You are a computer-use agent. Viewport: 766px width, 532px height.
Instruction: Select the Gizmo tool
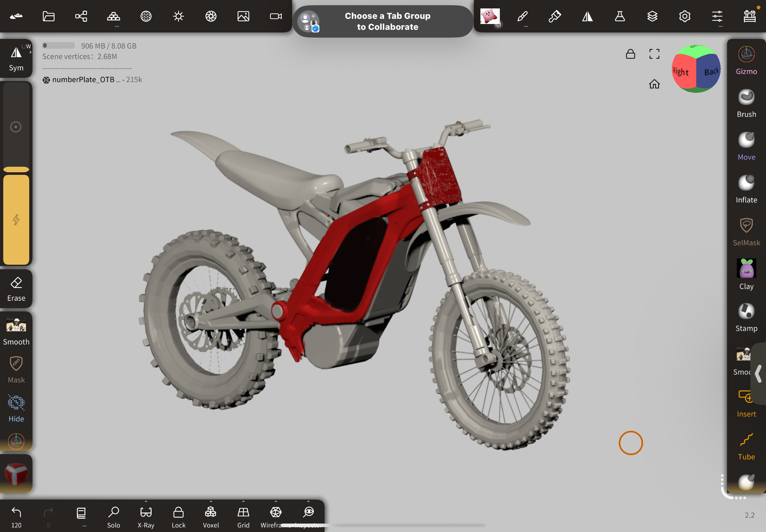[x=746, y=60]
